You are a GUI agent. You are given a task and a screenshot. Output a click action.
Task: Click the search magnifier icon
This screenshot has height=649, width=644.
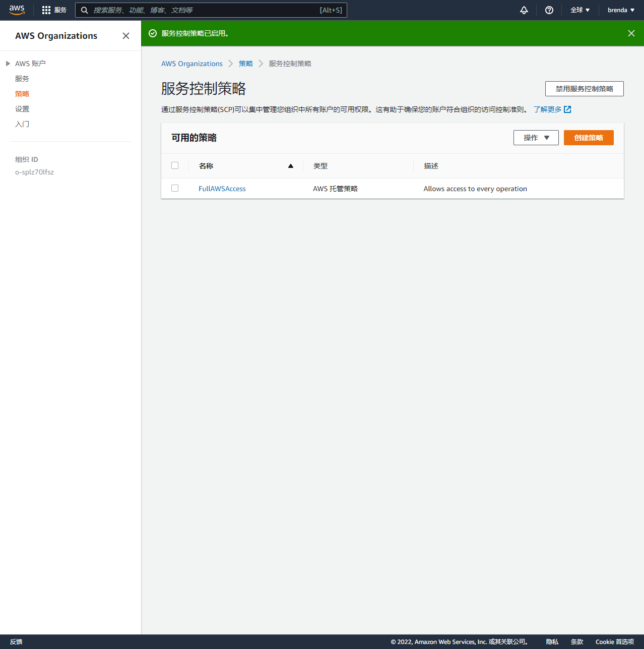click(x=85, y=10)
